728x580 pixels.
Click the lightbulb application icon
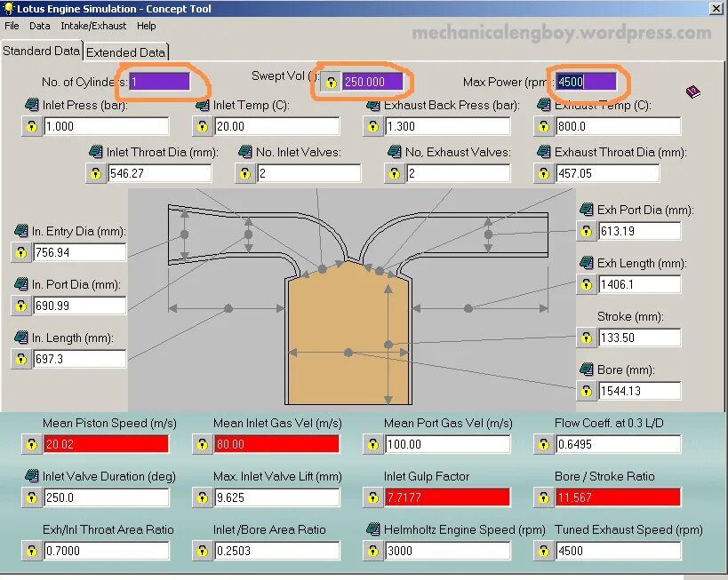tap(8, 8)
